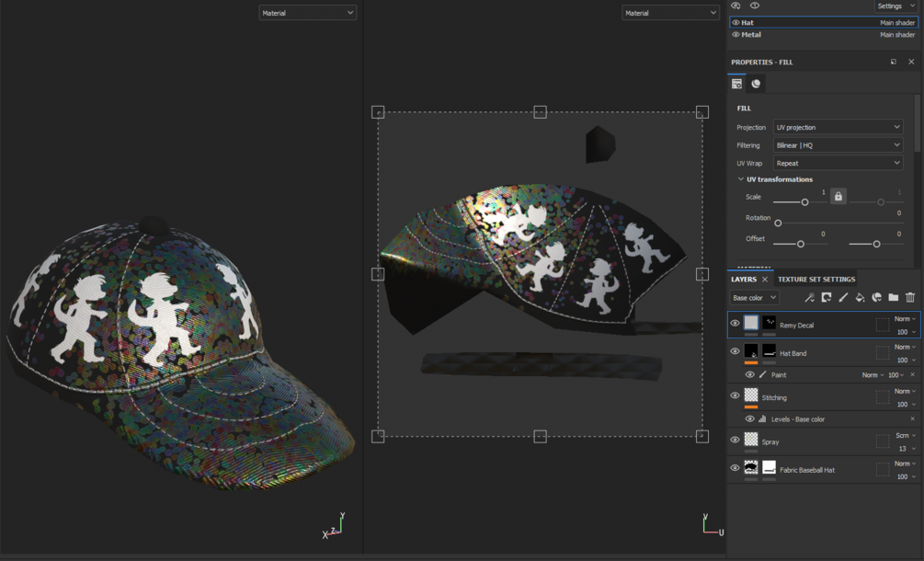924x561 pixels.
Task: Click the scale lock icon
Action: point(838,196)
